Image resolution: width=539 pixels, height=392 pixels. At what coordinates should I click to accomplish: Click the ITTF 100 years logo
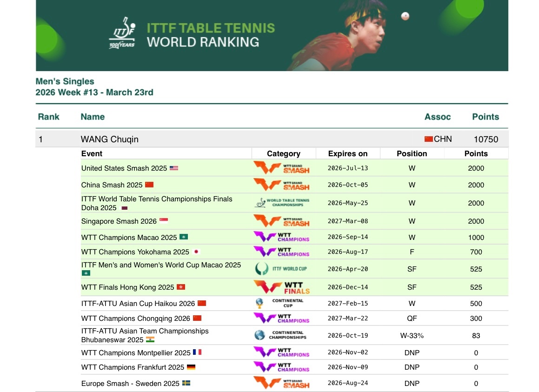(122, 33)
